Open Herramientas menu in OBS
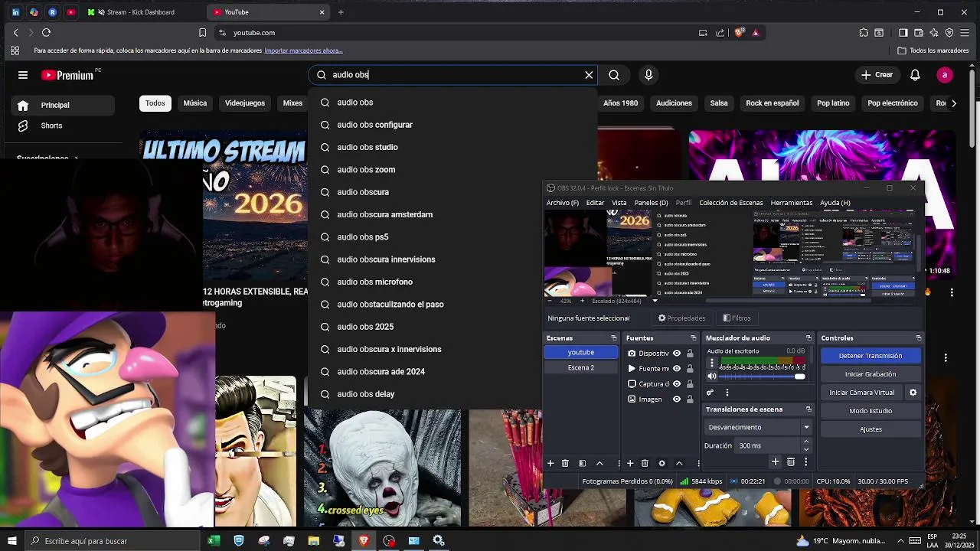 [x=792, y=203]
